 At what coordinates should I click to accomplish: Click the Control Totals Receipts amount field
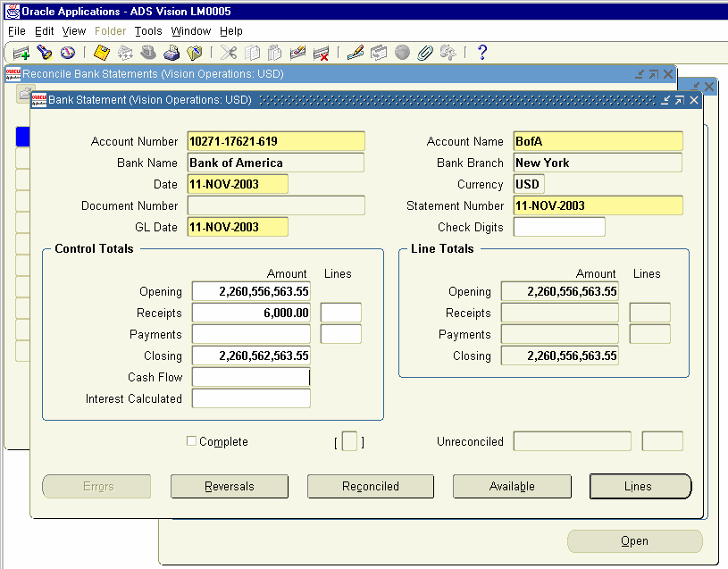[x=251, y=313]
